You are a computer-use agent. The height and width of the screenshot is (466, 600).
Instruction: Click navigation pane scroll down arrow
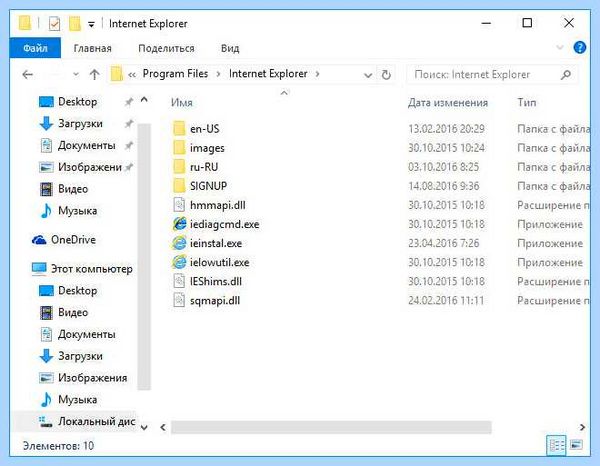coord(144,427)
